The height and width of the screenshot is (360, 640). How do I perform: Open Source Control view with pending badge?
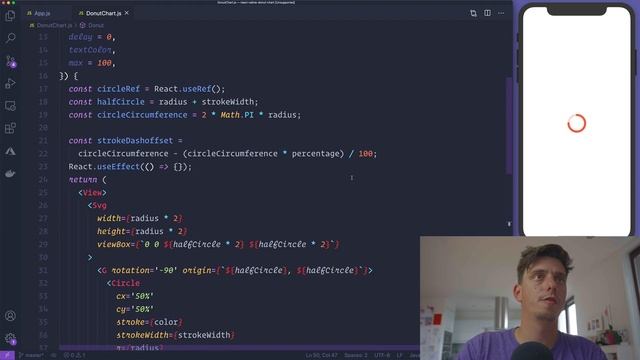(11, 61)
